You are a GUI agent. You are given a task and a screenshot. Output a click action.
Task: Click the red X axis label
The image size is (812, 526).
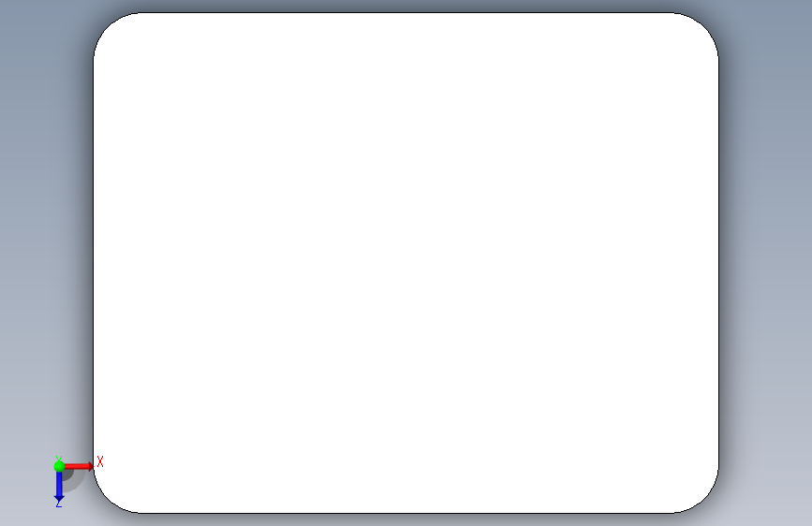(100, 461)
